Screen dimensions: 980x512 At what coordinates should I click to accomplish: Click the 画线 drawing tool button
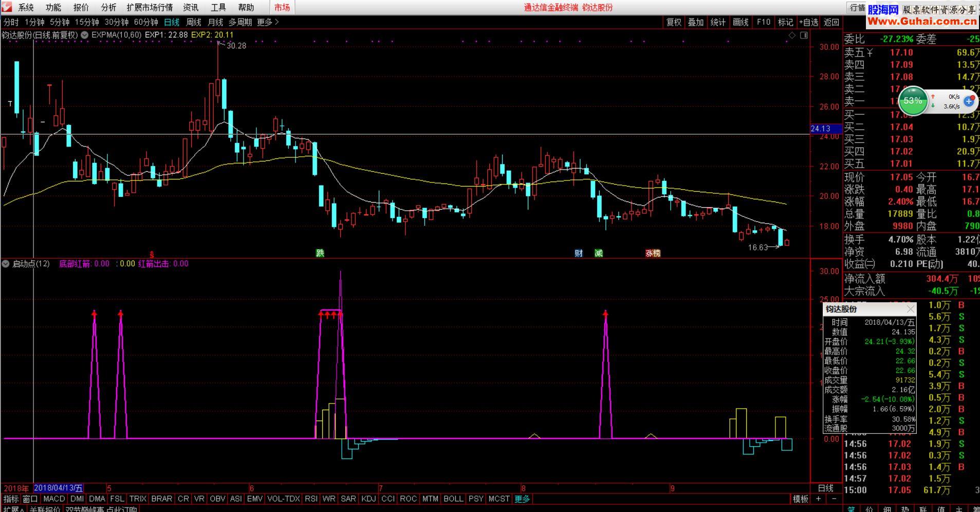pyautogui.click(x=741, y=22)
